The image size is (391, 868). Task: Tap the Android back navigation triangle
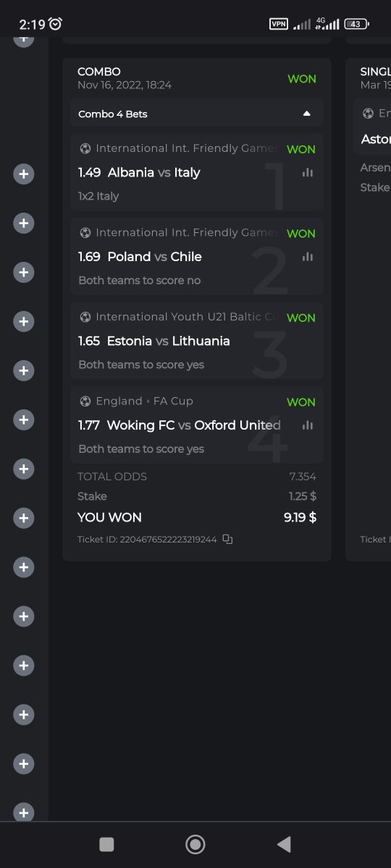coord(284,844)
